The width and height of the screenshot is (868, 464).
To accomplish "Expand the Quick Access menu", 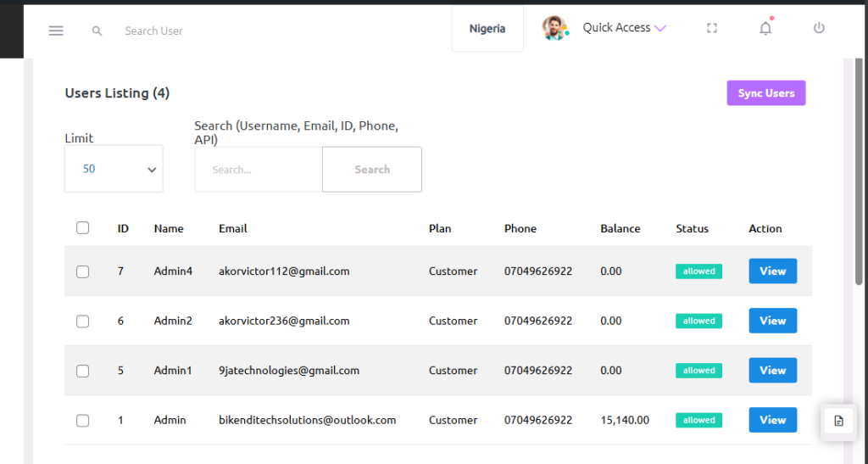I will tap(624, 28).
